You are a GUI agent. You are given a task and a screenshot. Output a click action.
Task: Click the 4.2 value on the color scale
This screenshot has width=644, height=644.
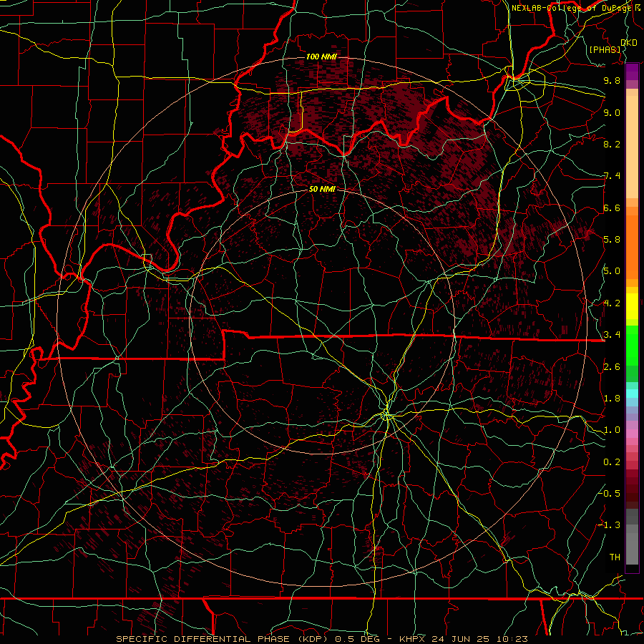coord(612,303)
